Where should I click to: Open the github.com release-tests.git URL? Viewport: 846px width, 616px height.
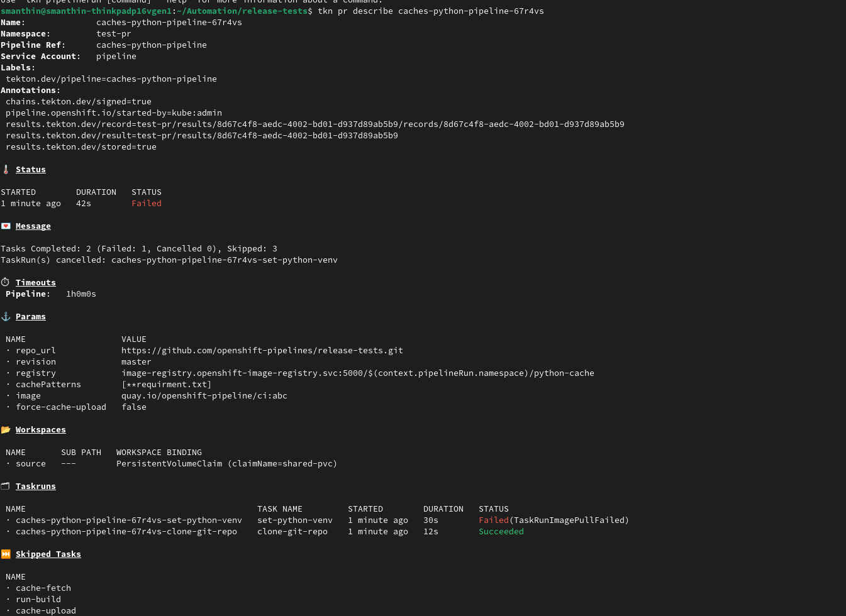coord(262,351)
